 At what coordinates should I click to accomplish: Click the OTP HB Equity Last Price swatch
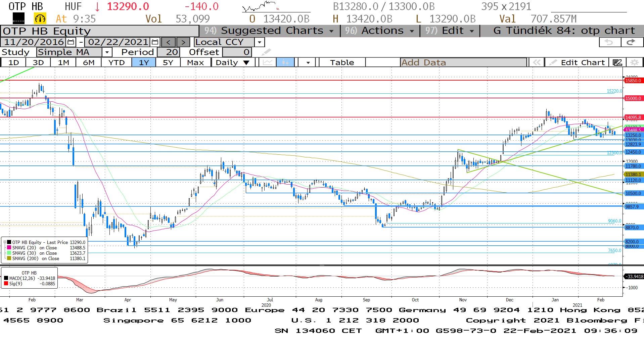[x=9, y=242]
